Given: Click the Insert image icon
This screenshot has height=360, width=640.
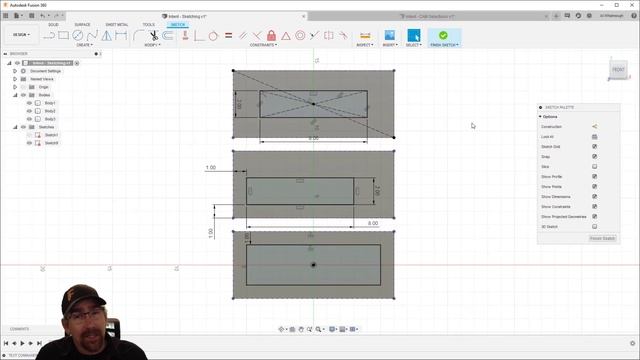Looking at the screenshot, I should point(390,35).
